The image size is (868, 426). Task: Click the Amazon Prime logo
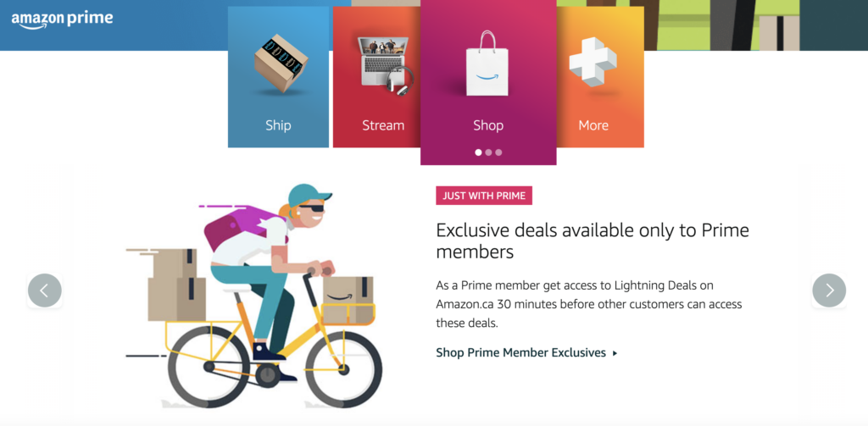(62, 19)
